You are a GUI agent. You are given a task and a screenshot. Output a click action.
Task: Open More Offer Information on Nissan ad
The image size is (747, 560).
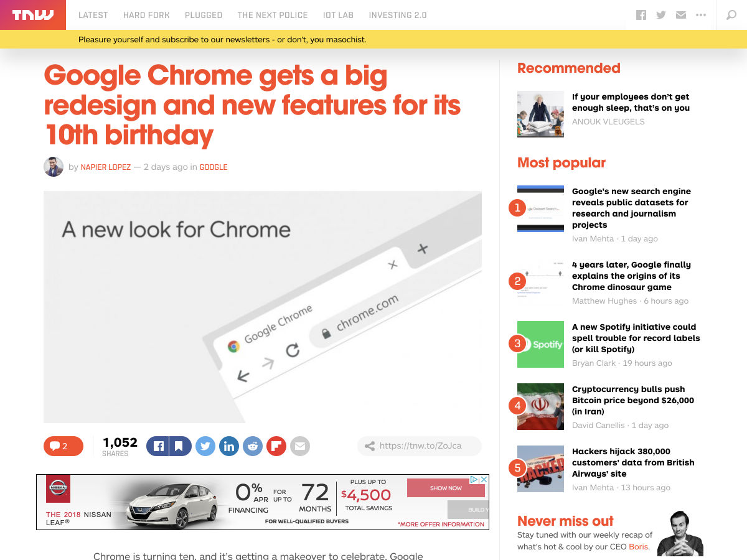(x=441, y=524)
